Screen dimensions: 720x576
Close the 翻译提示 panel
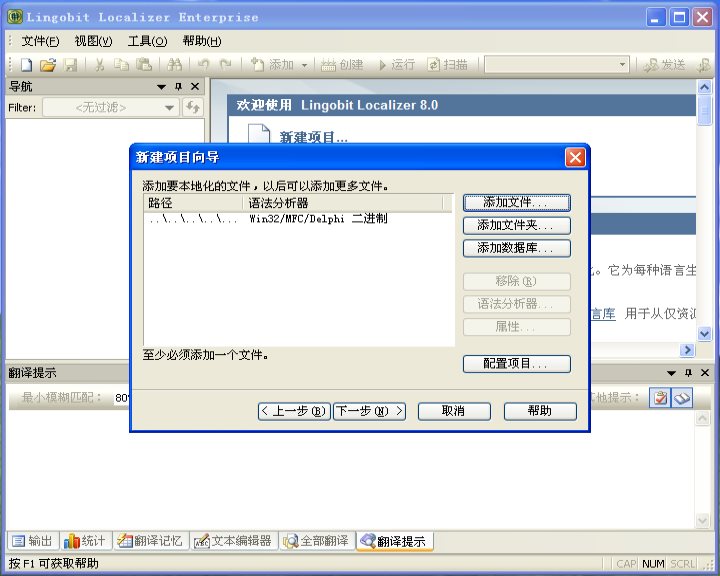(x=705, y=373)
